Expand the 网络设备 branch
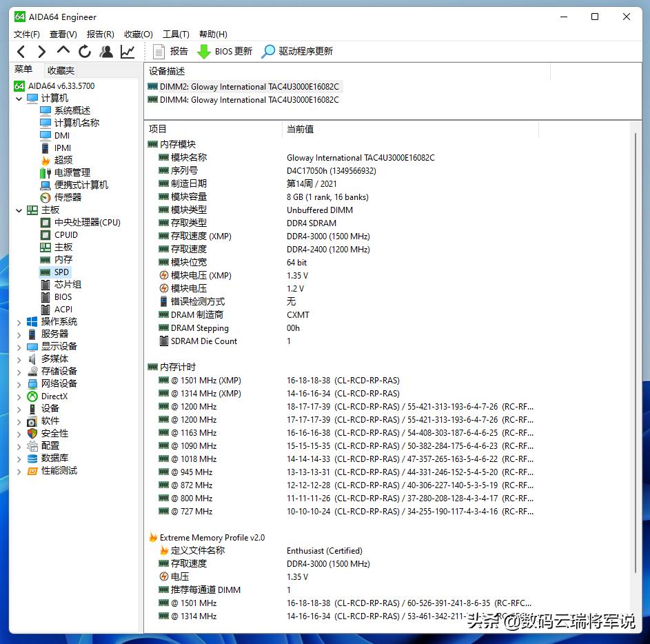Image resolution: width=650 pixels, height=644 pixels. pos(19,383)
